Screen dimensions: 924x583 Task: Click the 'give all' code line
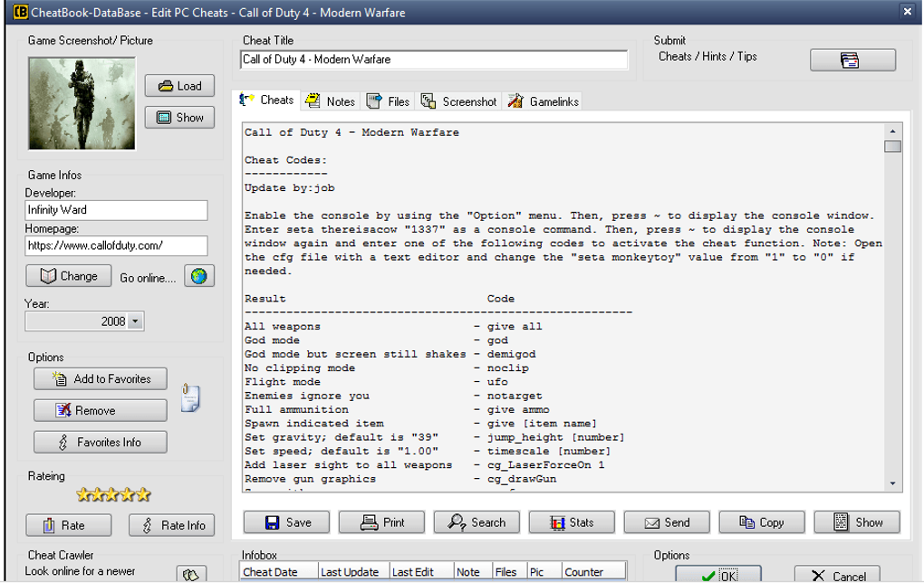pyautogui.click(x=514, y=326)
